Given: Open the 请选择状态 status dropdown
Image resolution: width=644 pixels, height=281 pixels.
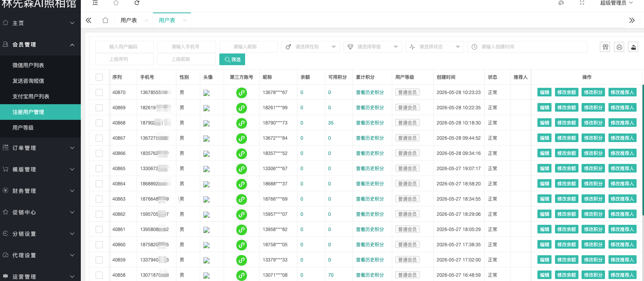Looking at the screenshot, I should coord(435,47).
